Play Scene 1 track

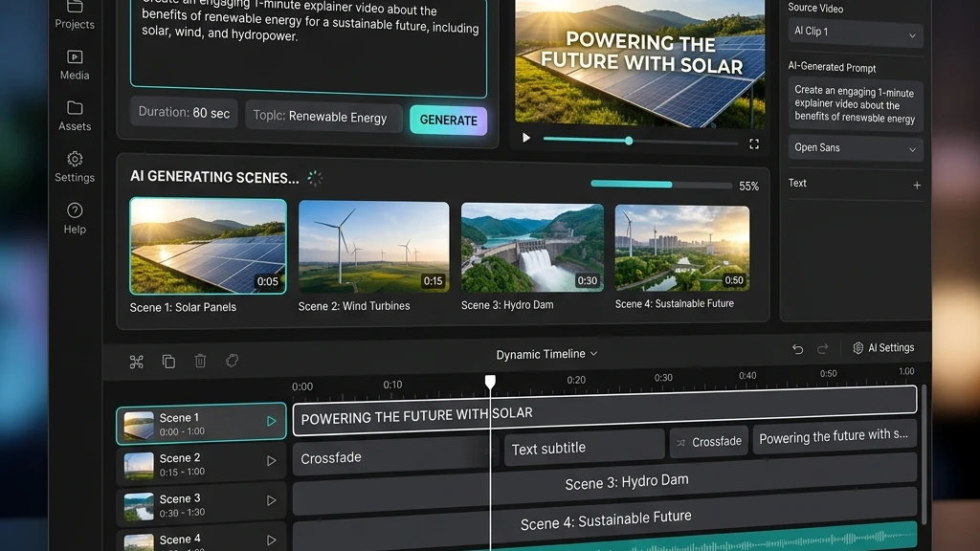tap(271, 422)
